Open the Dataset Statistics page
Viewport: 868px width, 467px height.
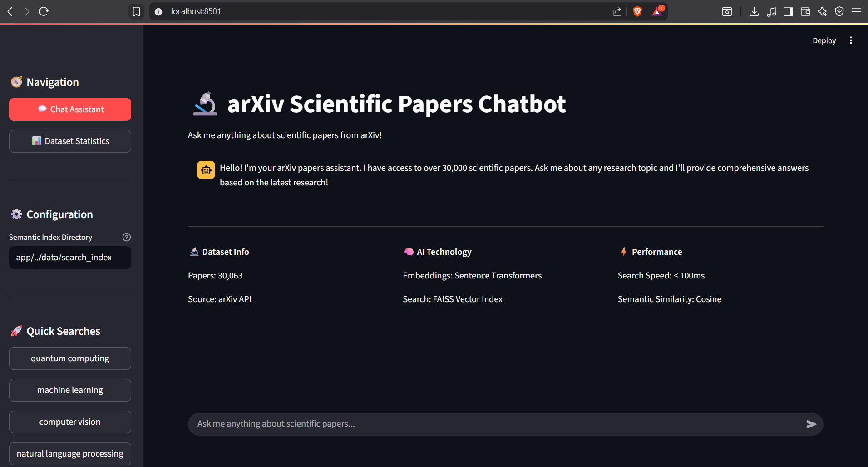tap(70, 141)
